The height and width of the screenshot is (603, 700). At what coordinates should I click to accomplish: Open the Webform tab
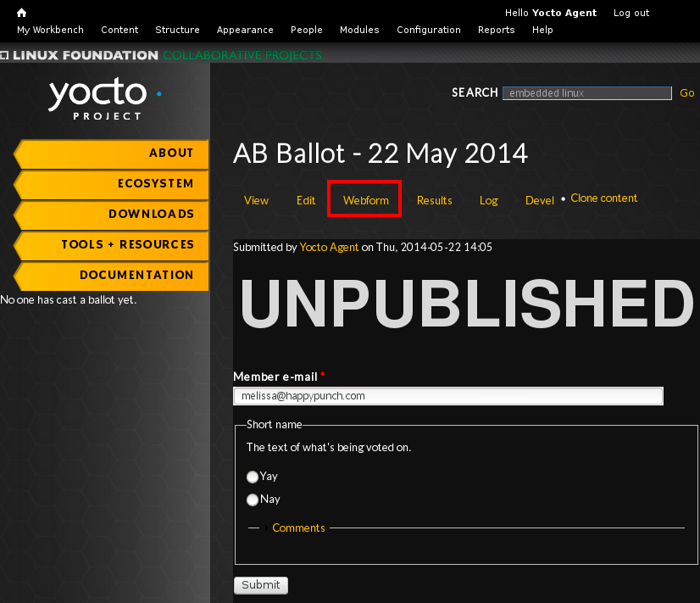coord(365,200)
